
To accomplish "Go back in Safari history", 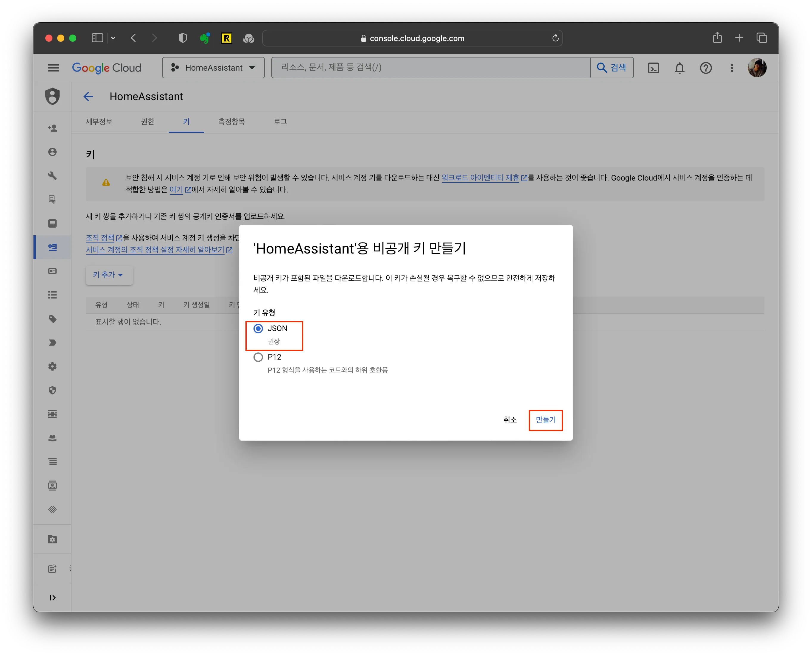I will click(x=133, y=38).
